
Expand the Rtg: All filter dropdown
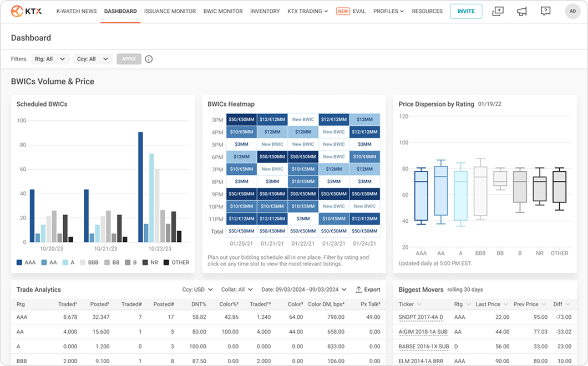[50, 59]
